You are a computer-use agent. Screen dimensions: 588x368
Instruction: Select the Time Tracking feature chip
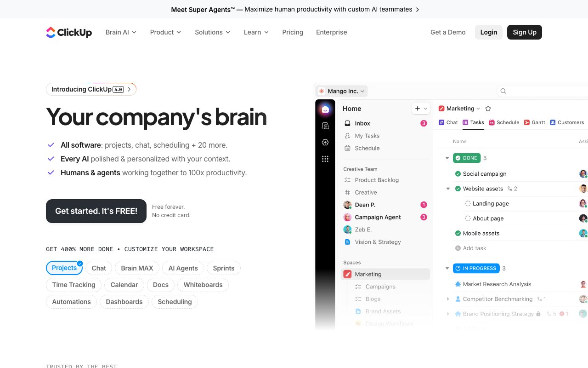pyautogui.click(x=73, y=285)
